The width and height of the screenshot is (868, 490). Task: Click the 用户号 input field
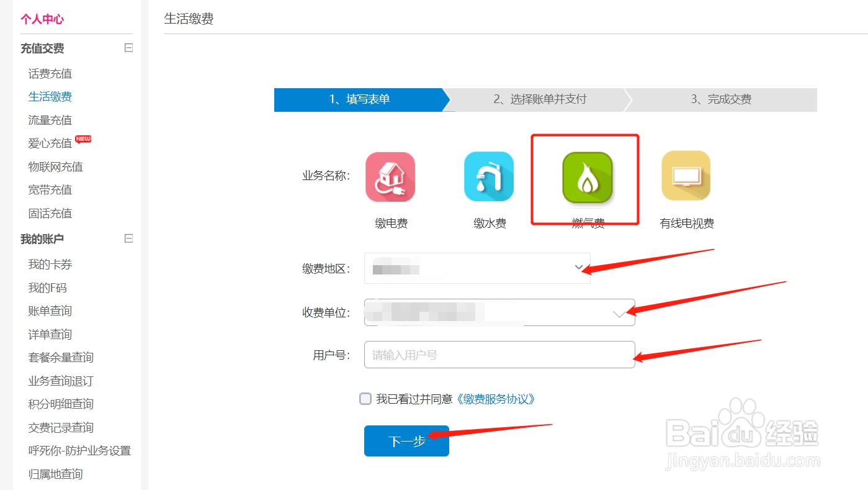tap(499, 355)
